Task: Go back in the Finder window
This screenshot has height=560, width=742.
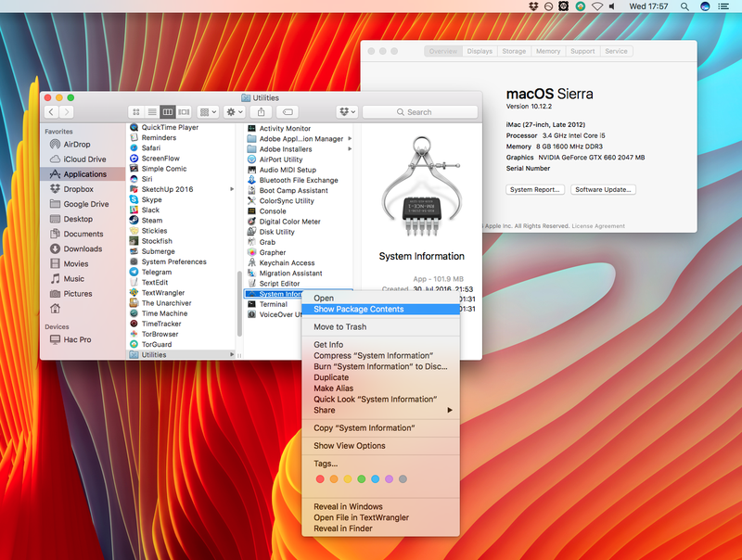Action: tap(52, 112)
